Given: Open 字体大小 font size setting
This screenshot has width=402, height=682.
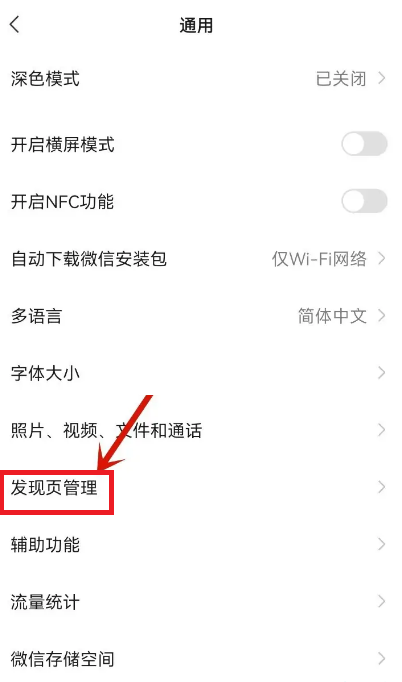Looking at the screenshot, I should (x=201, y=373).
